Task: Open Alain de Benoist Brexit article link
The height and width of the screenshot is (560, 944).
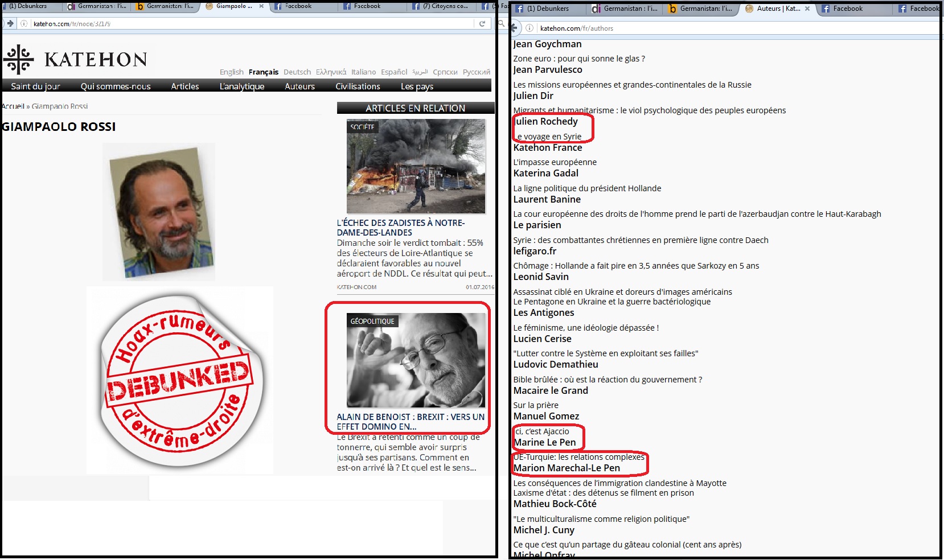Action: 411,421
